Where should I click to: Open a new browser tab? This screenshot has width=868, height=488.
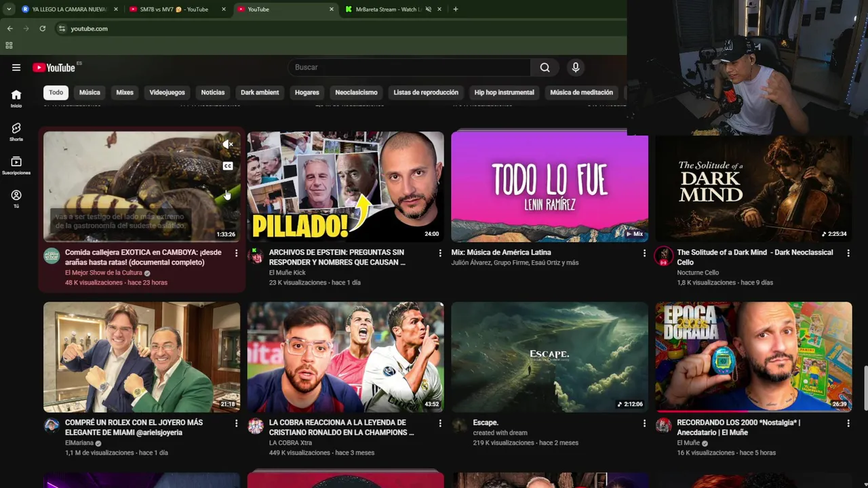(455, 9)
